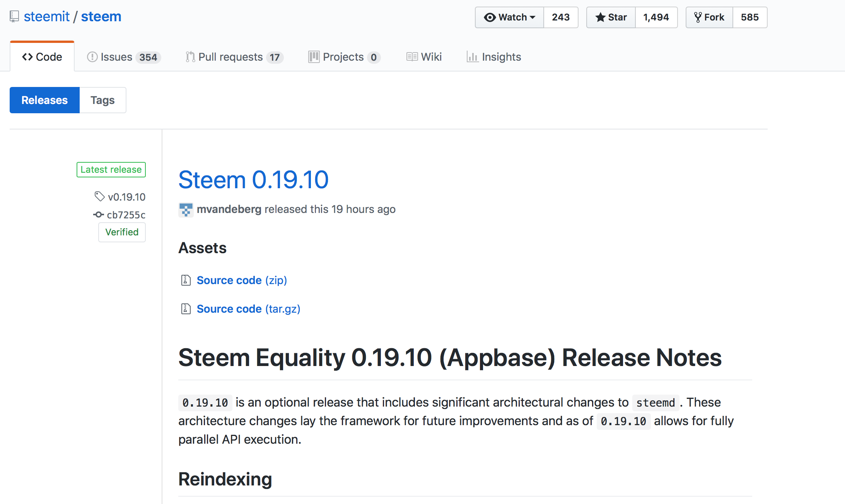Fork the steem repository
The width and height of the screenshot is (845, 504).
[x=709, y=17]
